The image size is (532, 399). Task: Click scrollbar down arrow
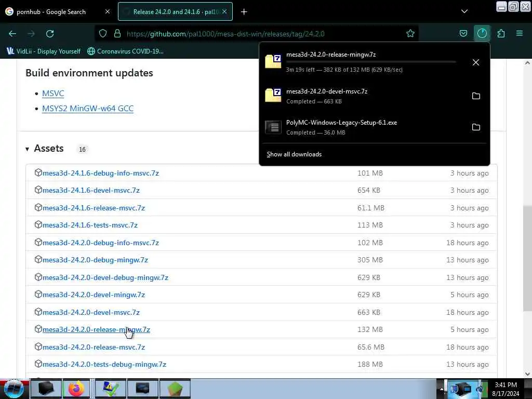point(527,374)
